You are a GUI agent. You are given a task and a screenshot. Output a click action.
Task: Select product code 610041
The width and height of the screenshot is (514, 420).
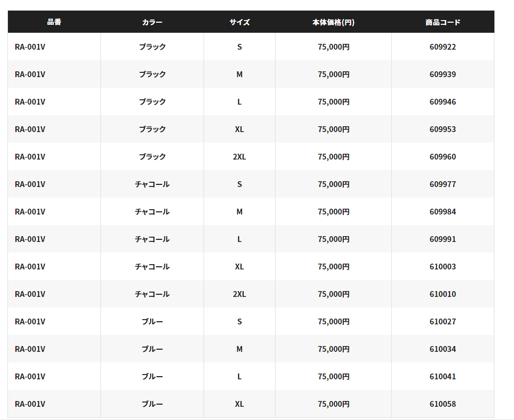click(443, 377)
